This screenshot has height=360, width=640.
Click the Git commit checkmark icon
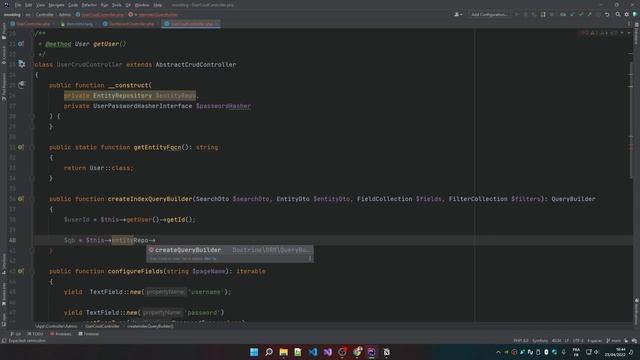click(581, 14)
